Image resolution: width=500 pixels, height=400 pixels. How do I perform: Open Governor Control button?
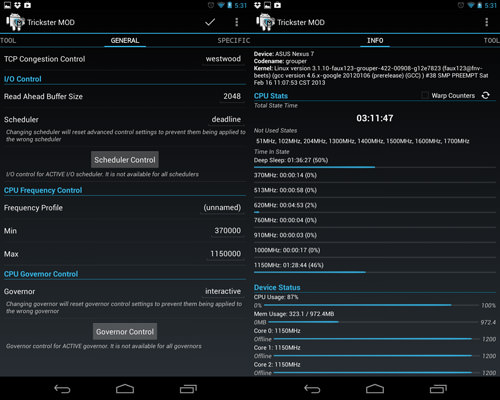[x=125, y=332]
